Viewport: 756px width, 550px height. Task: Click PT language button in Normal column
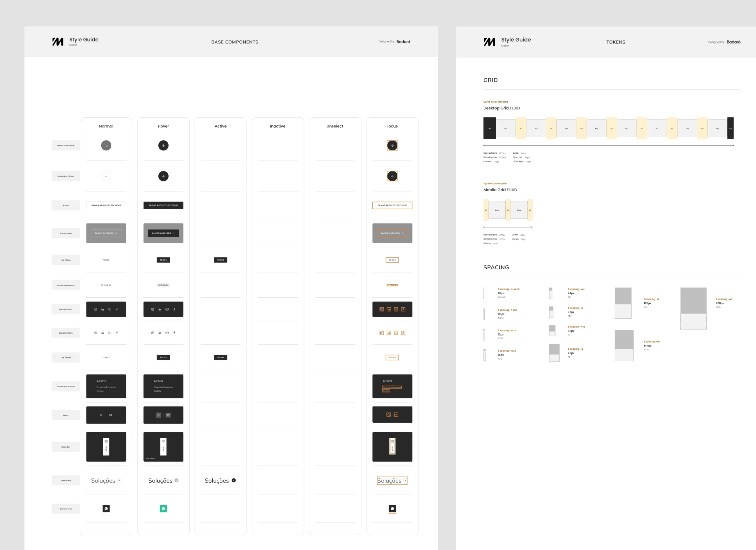coord(111,415)
